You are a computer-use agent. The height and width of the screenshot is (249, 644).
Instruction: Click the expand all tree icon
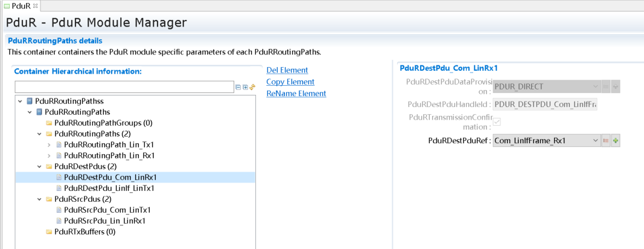coord(245,88)
